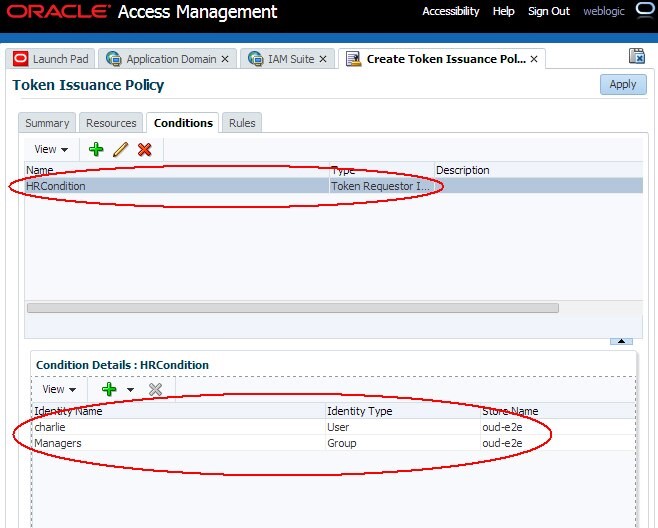Open the Help link
This screenshot has width=658, height=528.
click(x=504, y=11)
